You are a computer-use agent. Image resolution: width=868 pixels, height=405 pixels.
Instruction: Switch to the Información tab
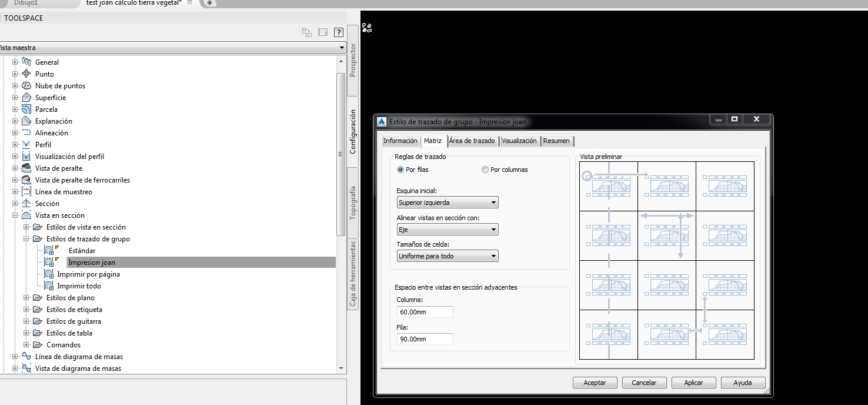point(400,141)
